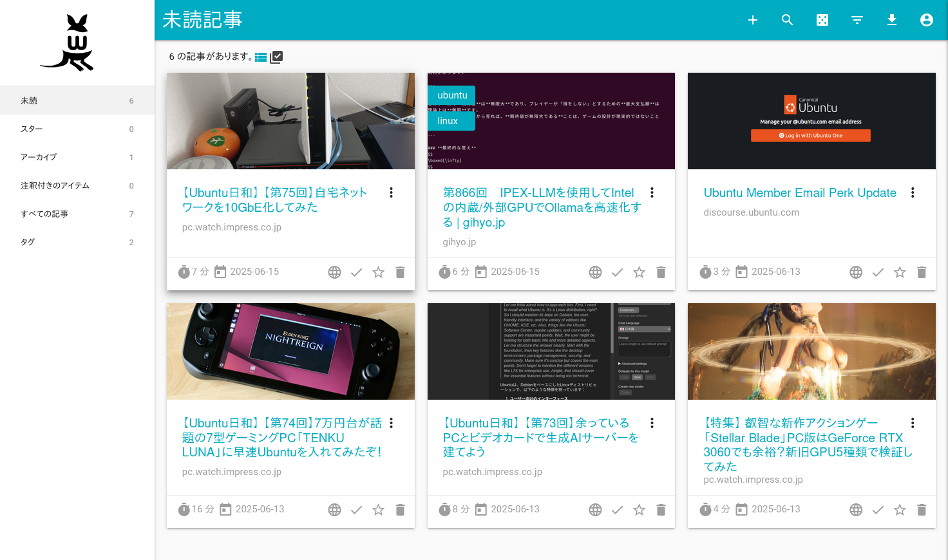Open the Ubuntu Member Email Perk Update title
948x560 pixels.
coord(800,192)
